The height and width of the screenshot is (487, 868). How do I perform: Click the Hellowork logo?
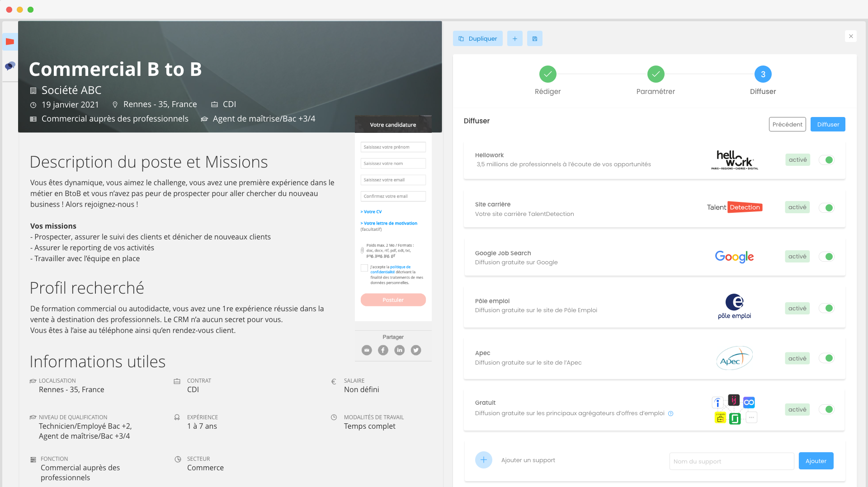click(x=735, y=160)
